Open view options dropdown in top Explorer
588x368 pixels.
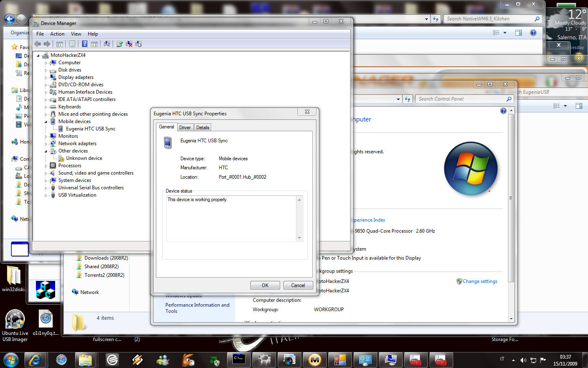[x=505, y=33]
